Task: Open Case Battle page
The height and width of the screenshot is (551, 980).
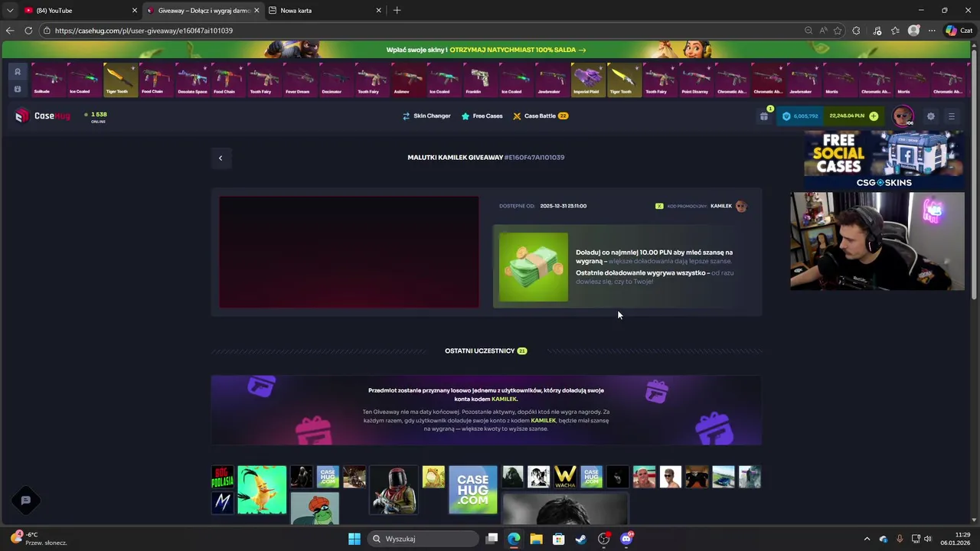Action: 540,116
